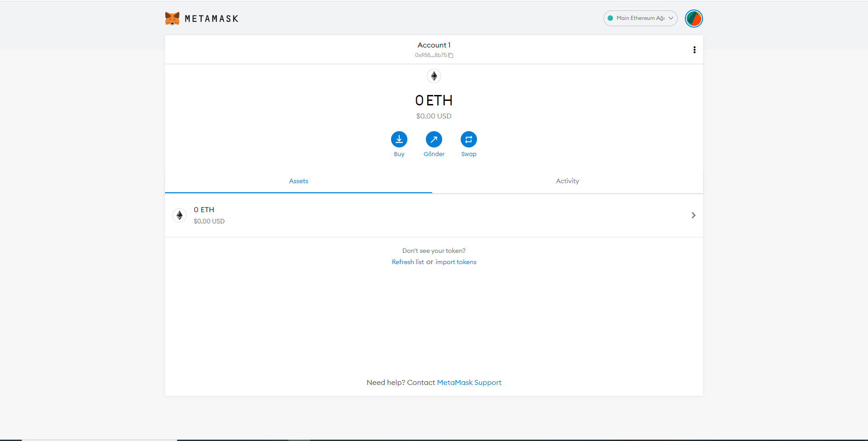The height and width of the screenshot is (441, 868).
Task: Click the Buy download icon button
Action: coord(399,139)
